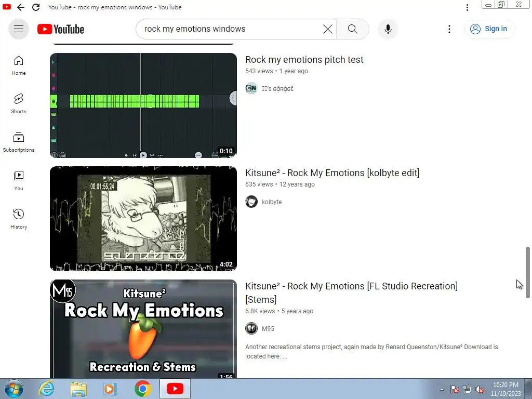Open Windows Explorer folder from taskbar
The width and height of the screenshot is (532, 399).
pyautogui.click(x=78, y=389)
